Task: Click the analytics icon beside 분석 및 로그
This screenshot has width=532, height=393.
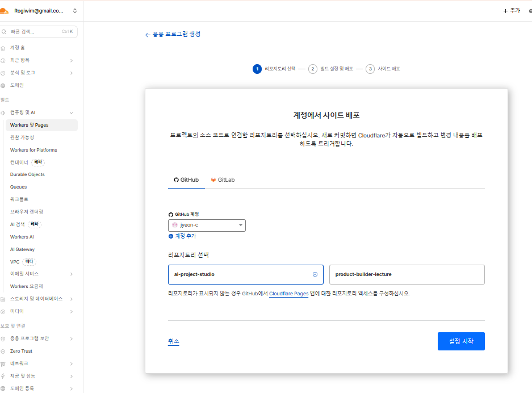Action: coord(3,73)
